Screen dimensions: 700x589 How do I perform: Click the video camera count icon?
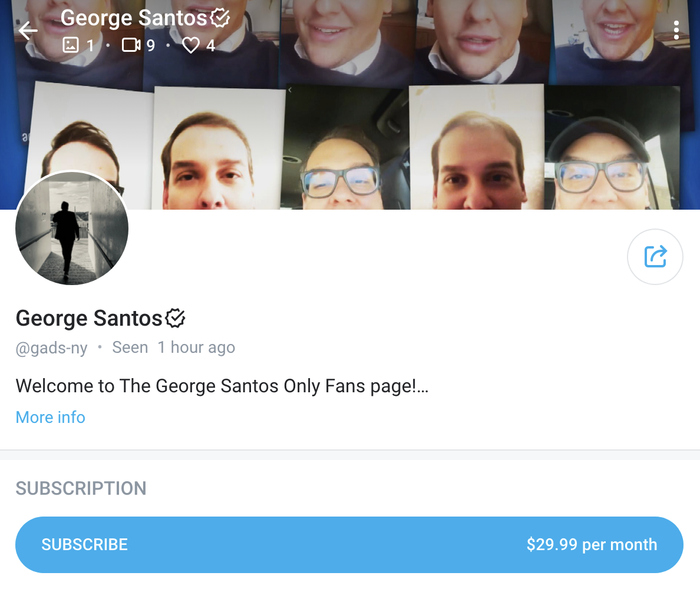(x=131, y=45)
